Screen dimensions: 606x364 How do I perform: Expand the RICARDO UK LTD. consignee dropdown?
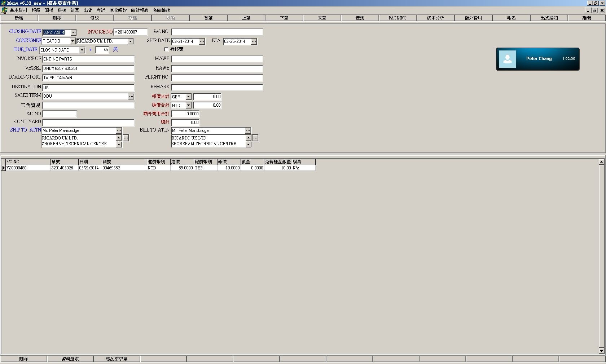(131, 41)
